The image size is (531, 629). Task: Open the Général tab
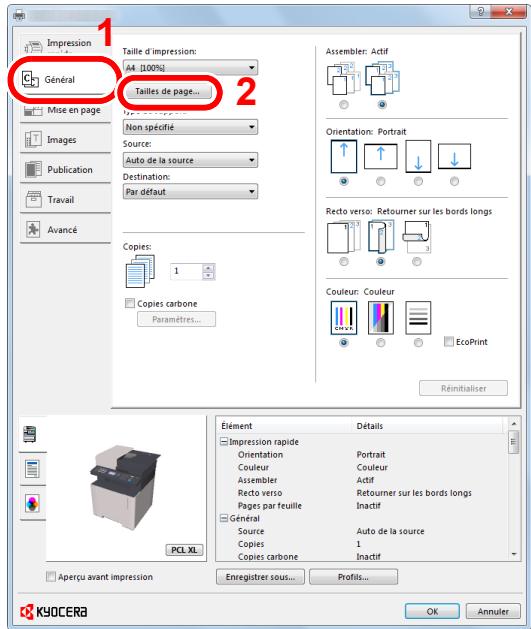(64, 79)
